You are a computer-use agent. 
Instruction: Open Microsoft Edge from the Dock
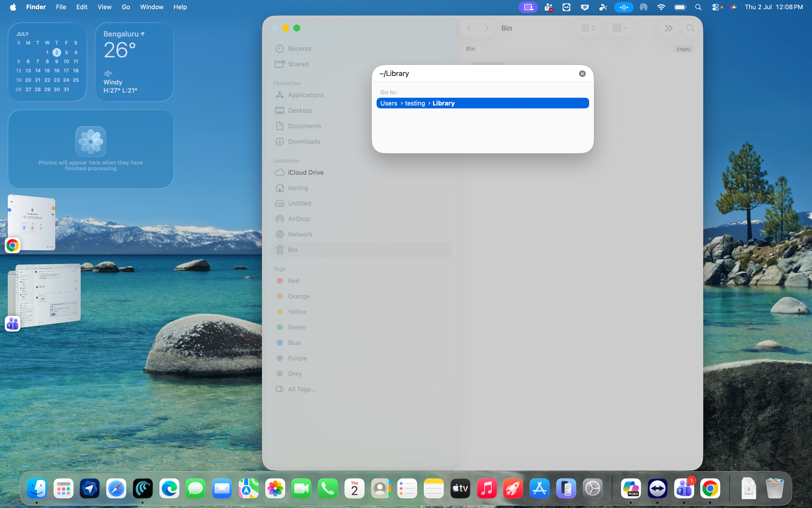pyautogui.click(x=169, y=488)
